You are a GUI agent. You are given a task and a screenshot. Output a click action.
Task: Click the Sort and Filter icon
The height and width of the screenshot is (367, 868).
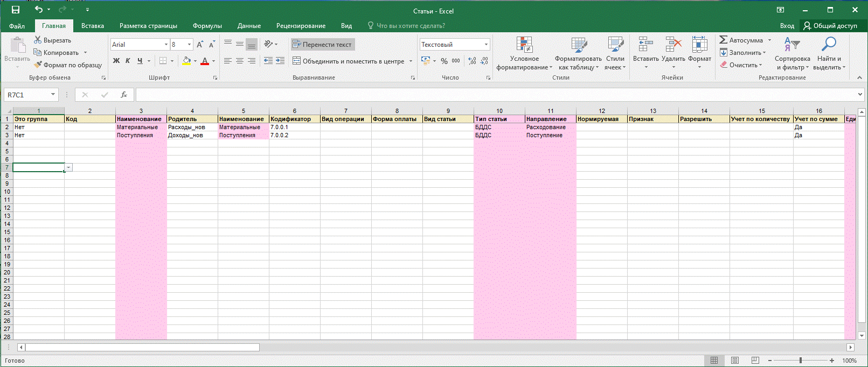pos(792,45)
